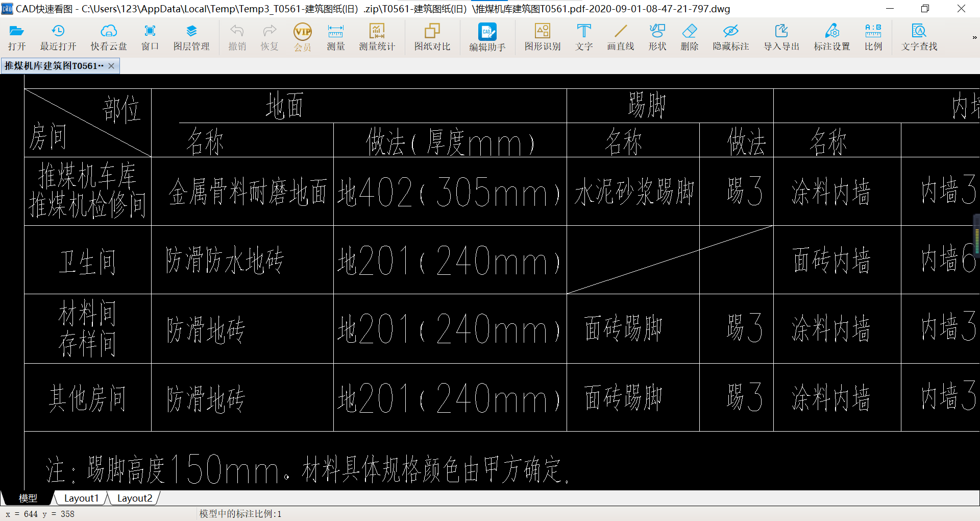Switch to the 模型 model tab
The width and height of the screenshot is (980, 521).
(28, 498)
